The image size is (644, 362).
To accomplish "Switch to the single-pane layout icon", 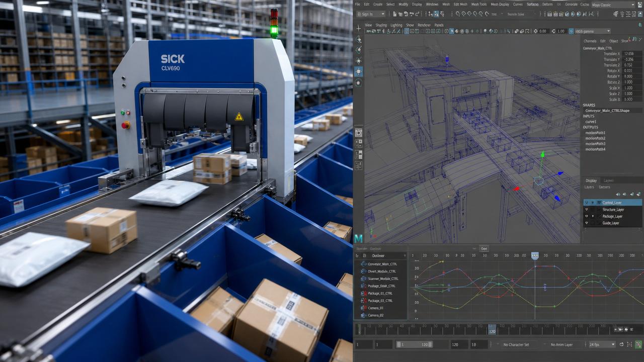I will click(358, 133).
